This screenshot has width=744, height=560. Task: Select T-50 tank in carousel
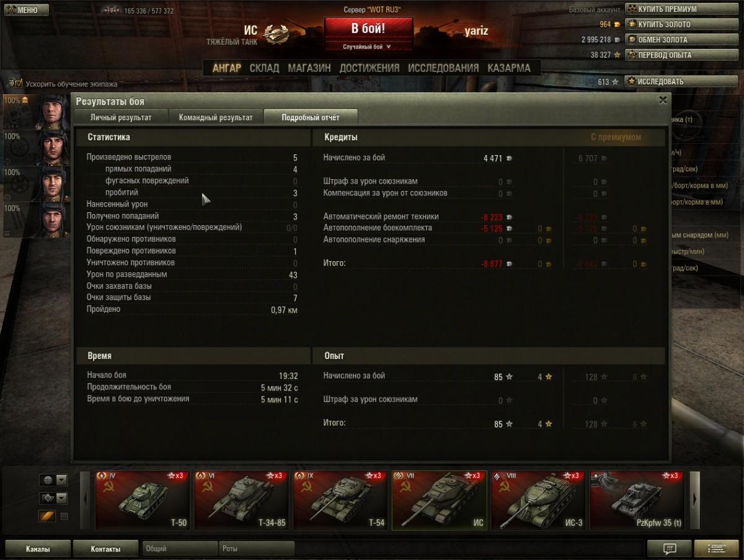[x=142, y=500]
